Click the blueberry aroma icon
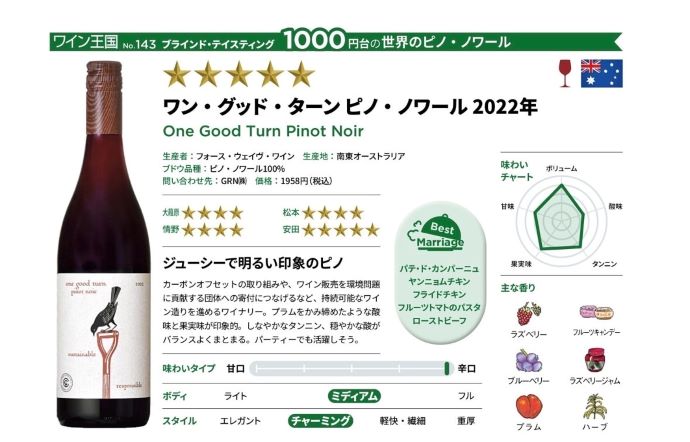690x442 pixels. pos(529,361)
